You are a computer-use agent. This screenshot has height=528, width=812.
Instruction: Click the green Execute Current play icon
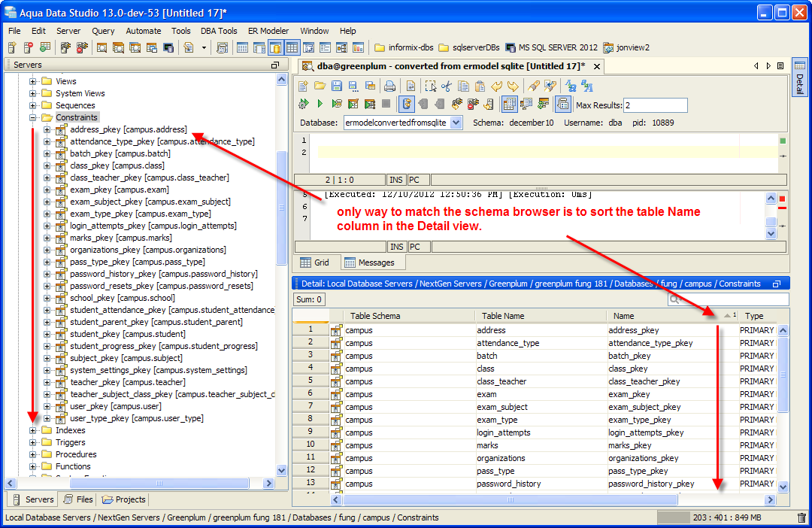pos(320,104)
